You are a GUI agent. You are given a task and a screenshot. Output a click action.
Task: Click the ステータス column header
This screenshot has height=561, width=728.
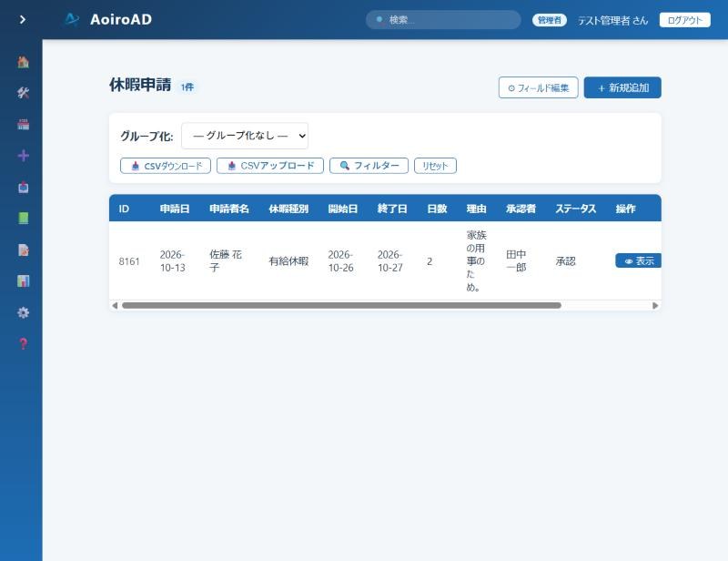point(576,209)
